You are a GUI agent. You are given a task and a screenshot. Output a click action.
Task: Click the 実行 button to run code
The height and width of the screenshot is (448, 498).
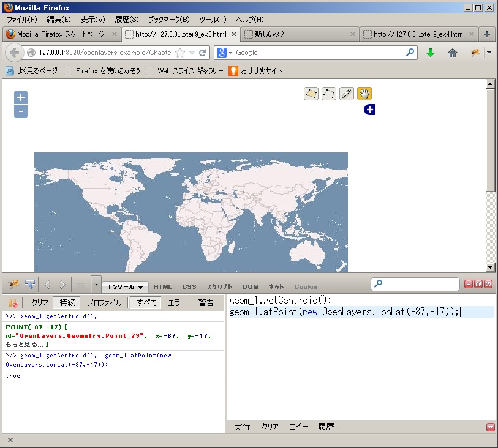click(242, 427)
